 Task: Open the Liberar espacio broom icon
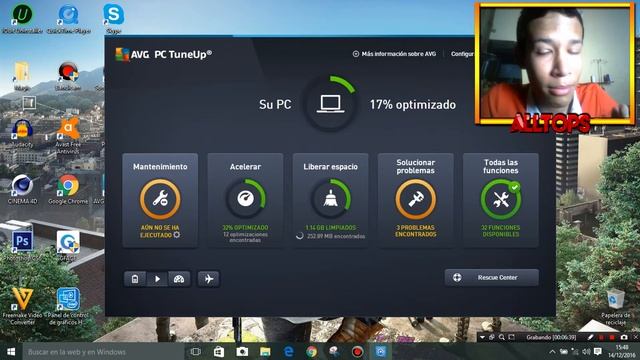click(x=330, y=199)
